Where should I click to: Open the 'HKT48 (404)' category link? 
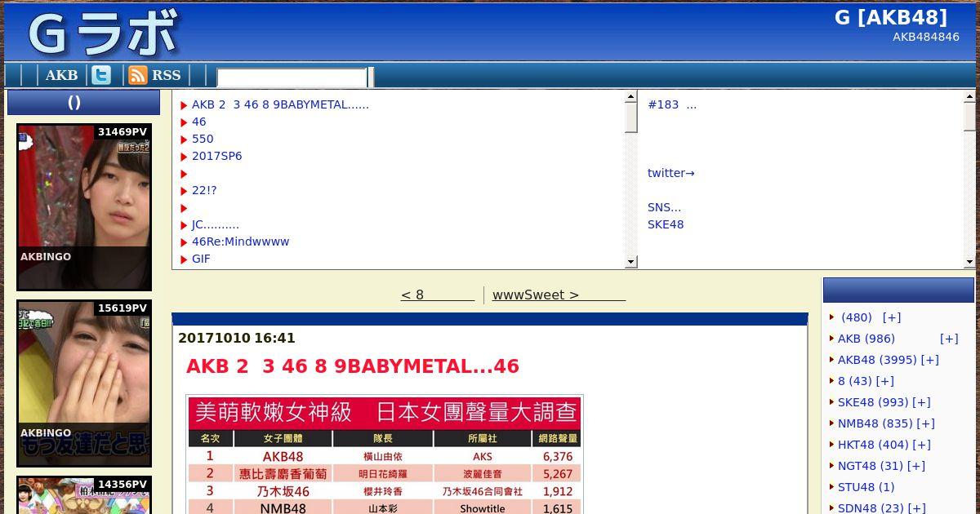coord(873,445)
